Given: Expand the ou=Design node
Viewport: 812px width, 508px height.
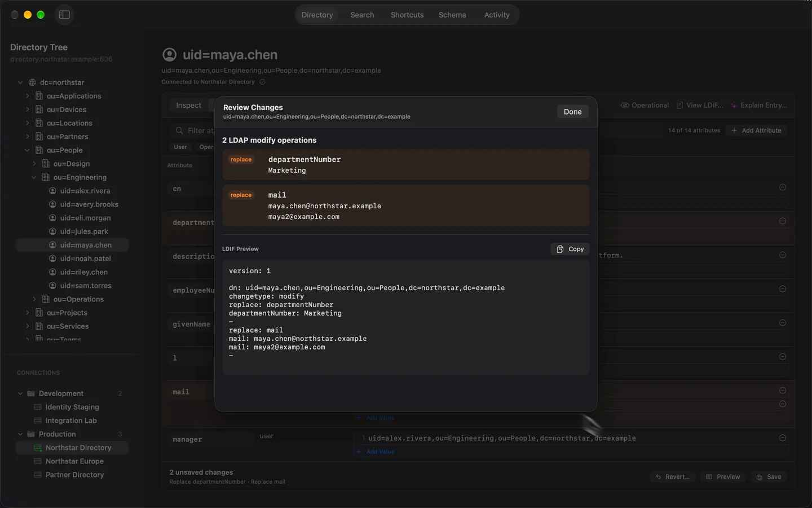Looking at the screenshot, I should (x=34, y=164).
